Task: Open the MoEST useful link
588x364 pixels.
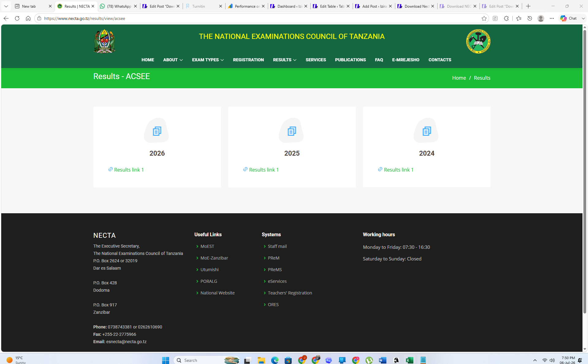Action: 207,246
